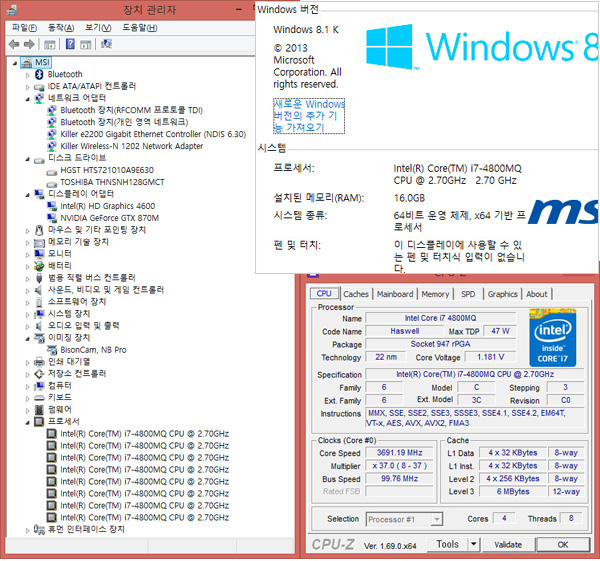This screenshot has width=600, height=561.
Task: Click the NVIDIA GeForce GTX 870M icon
Action: 52,218
